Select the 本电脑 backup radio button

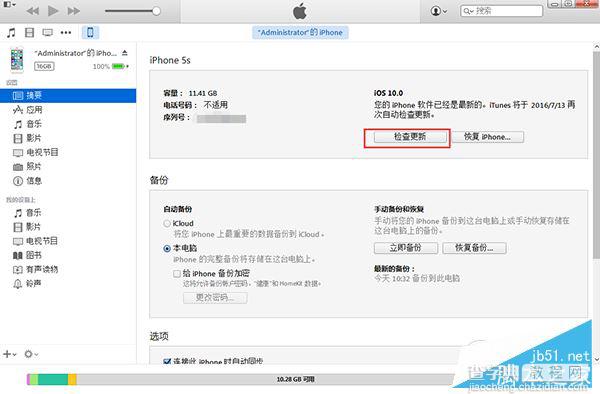[167, 249]
